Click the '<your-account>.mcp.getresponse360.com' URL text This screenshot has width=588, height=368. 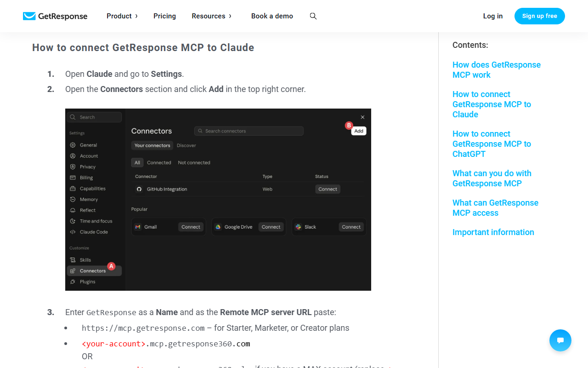pyautogui.click(x=166, y=344)
